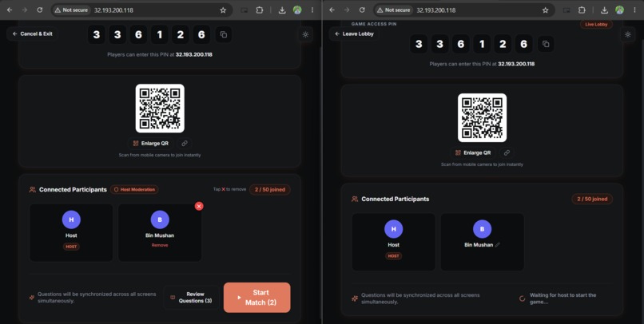Image resolution: width=644 pixels, height=324 pixels.
Task: Copy join link icon in host window
Action: (x=185, y=143)
